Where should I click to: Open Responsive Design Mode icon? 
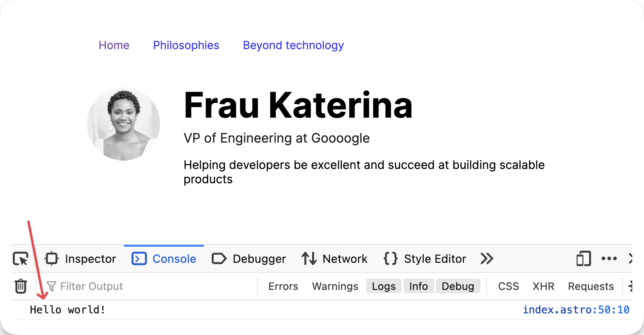point(584,259)
